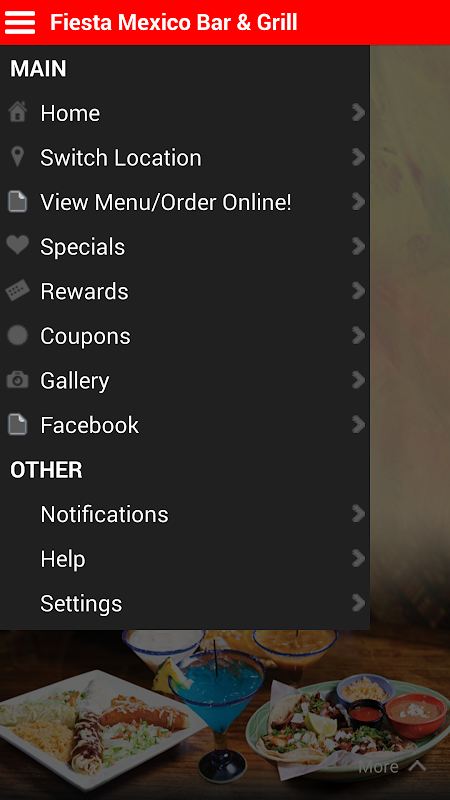The height and width of the screenshot is (800, 450).
Task: Open the More arrow at bottom
Action: tap(392, 767)
